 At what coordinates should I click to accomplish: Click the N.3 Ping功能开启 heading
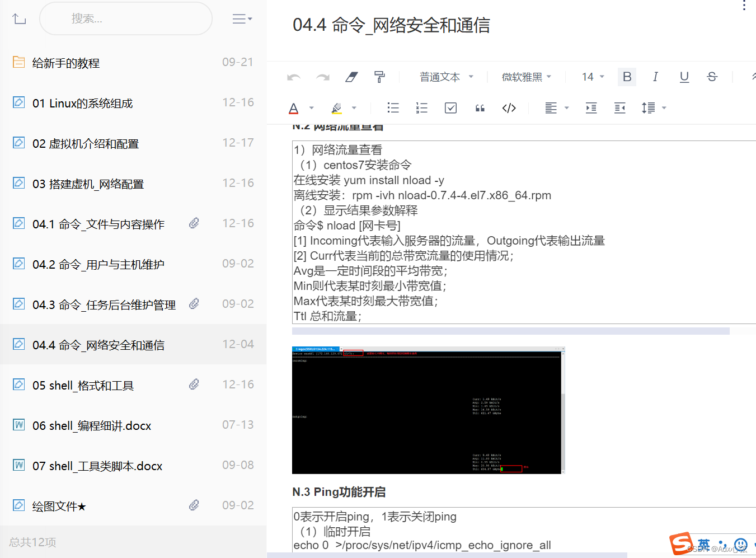tap(339, 492)
